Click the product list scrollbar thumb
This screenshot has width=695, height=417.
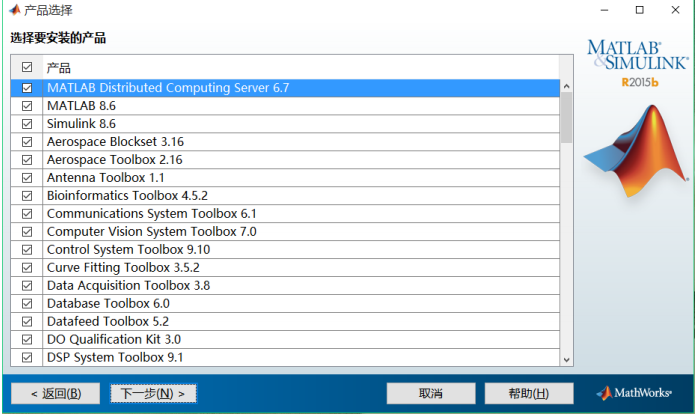[x=566, y=118]
